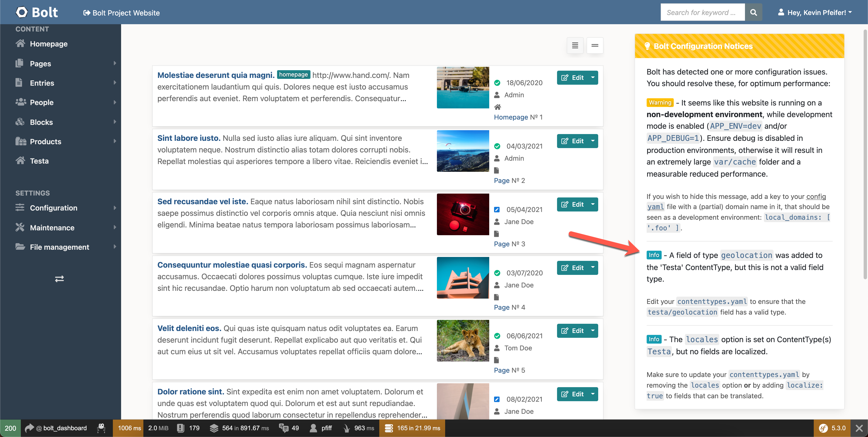Click the blue status checkbox dated 05/04/2021
Viewport: 868px width, 437px height.
tap(497, 210)
